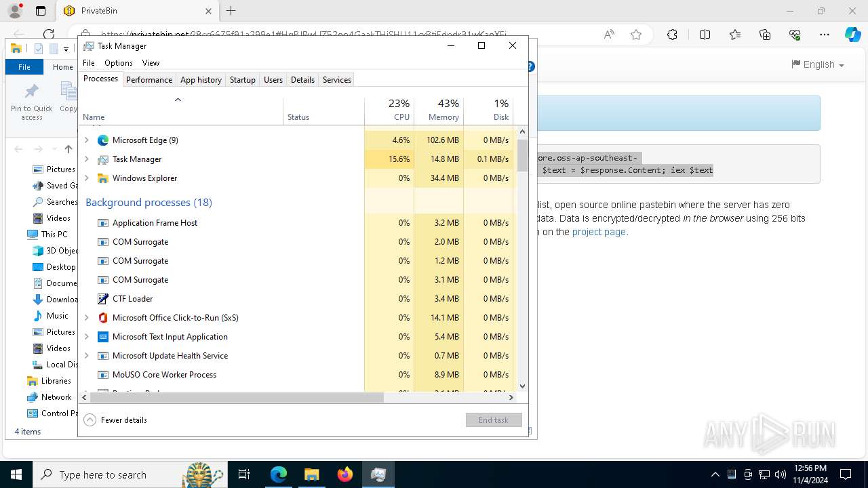Switch to the Details tab

tap(302, 80)
